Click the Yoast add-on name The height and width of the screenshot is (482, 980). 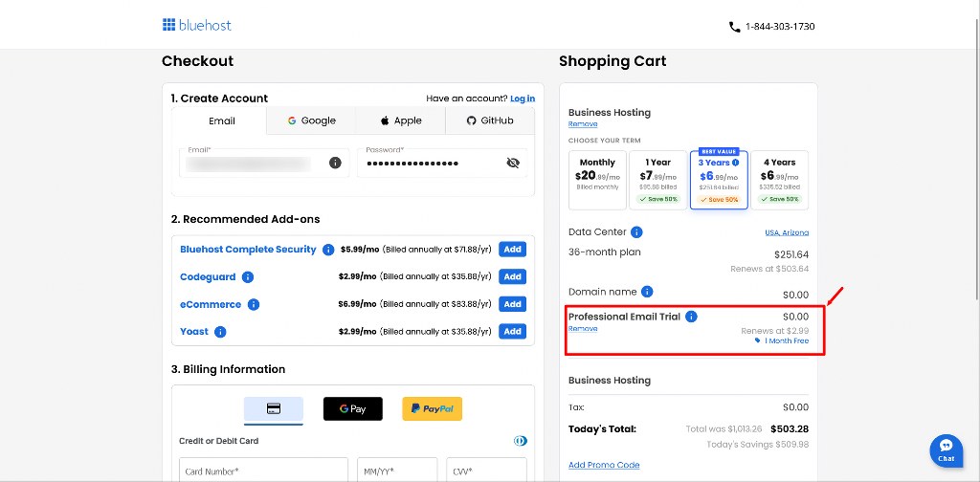[x=194, y=332]
